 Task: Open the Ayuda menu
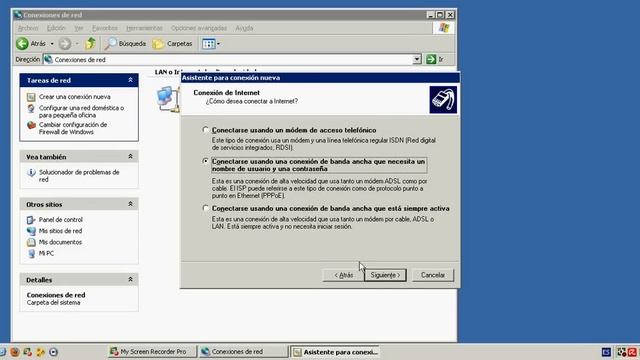pos(244,28)
